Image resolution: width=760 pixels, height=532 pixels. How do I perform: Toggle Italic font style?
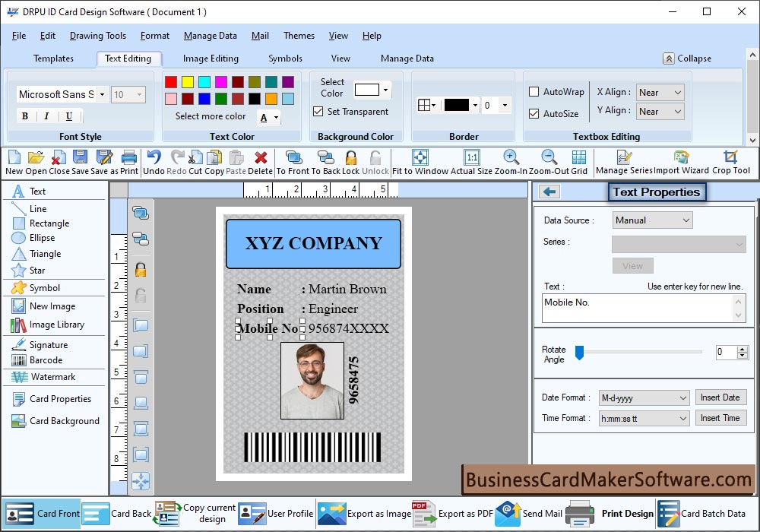(x=46, y=116)
